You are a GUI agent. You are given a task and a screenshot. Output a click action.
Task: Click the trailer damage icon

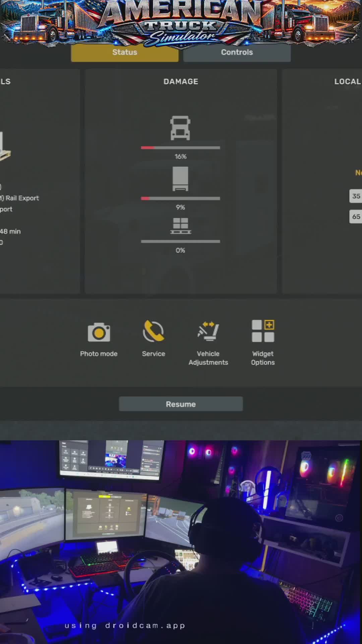[180, 179]
